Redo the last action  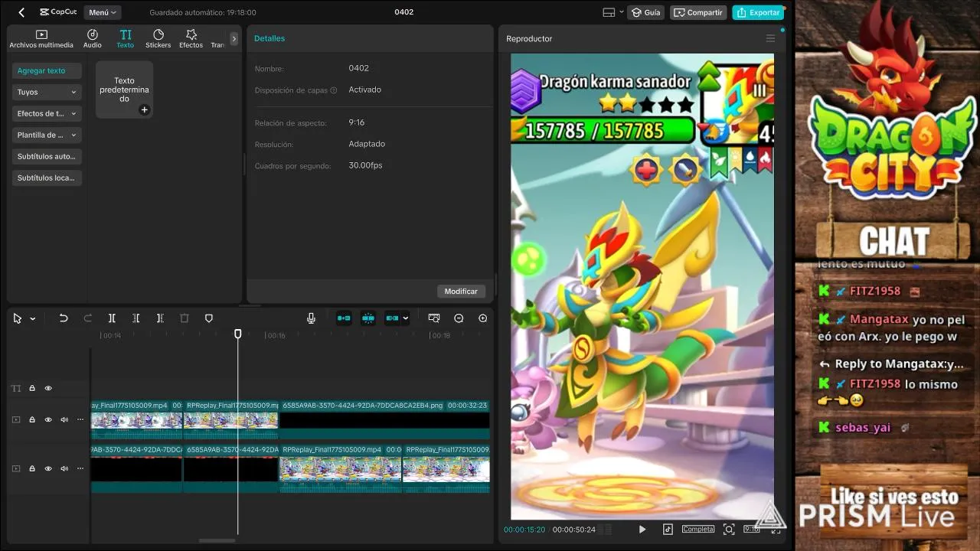pyautogui.click(x=87, y=318)
